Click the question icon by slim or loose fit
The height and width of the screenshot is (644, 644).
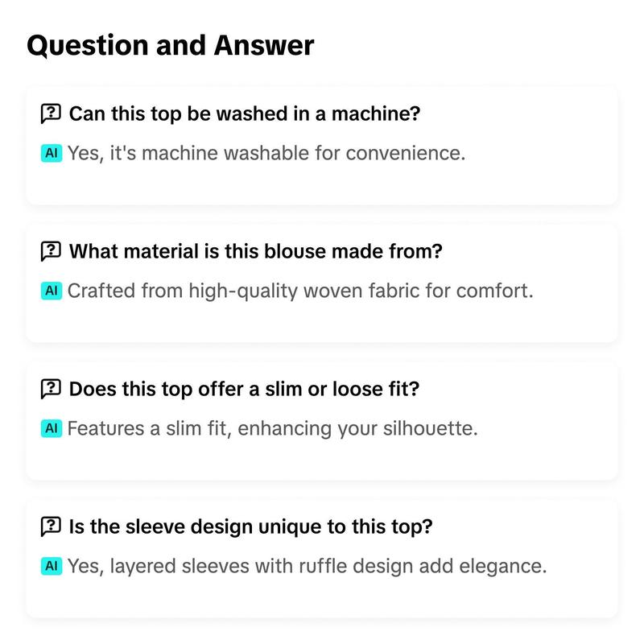click(x=51, y=389)
